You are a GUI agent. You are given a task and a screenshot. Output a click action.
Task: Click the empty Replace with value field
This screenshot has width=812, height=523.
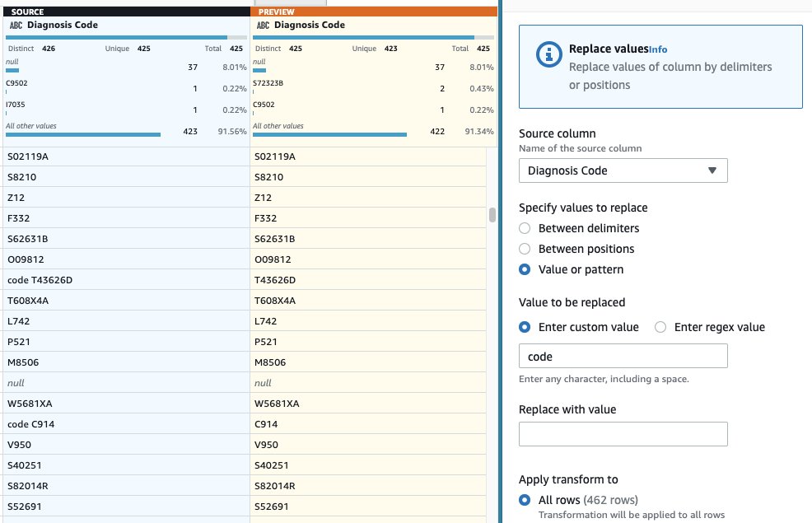623,434
